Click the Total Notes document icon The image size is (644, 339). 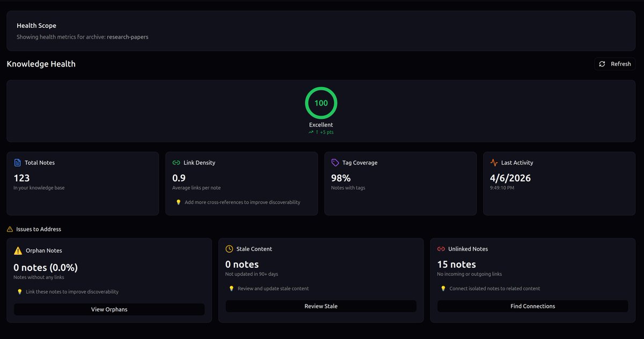click(17, 163)
